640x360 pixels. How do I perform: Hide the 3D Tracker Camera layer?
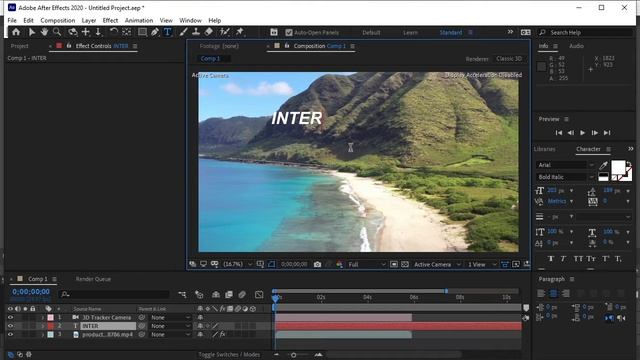[11, 317]
